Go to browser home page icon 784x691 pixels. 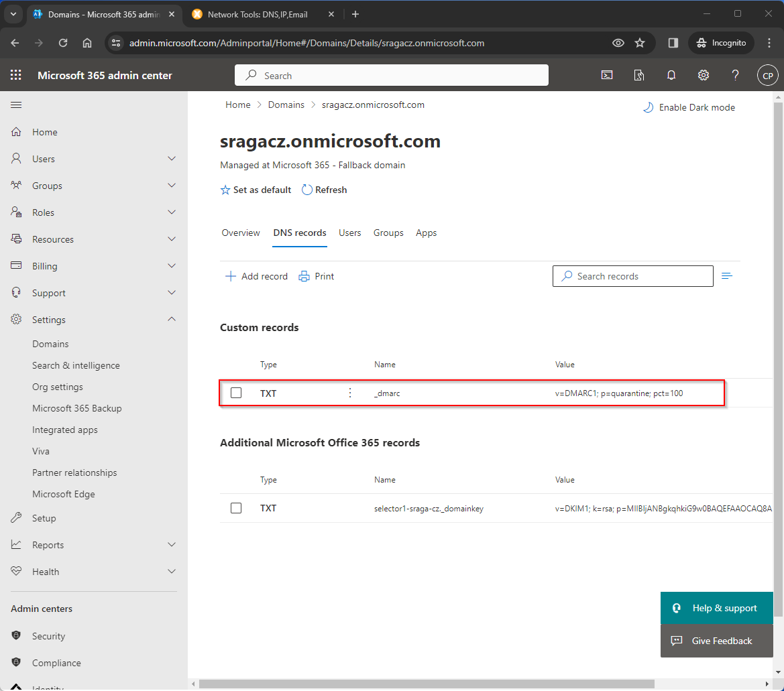[x=87, y=43]
